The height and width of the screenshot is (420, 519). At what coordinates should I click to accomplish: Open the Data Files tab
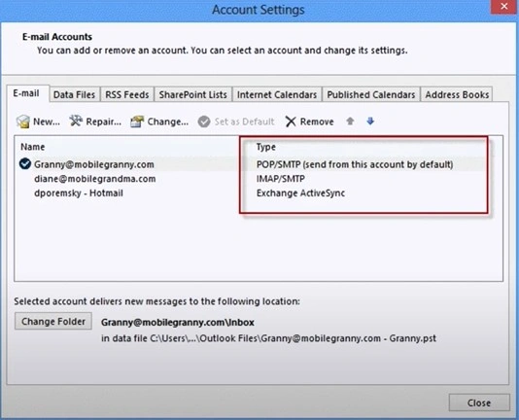[74, 94]
